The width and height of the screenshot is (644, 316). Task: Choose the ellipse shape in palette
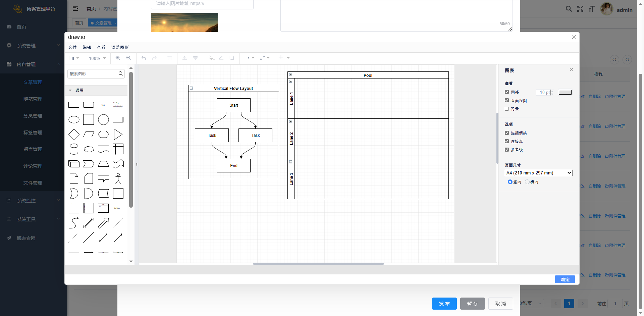[74, 120]
